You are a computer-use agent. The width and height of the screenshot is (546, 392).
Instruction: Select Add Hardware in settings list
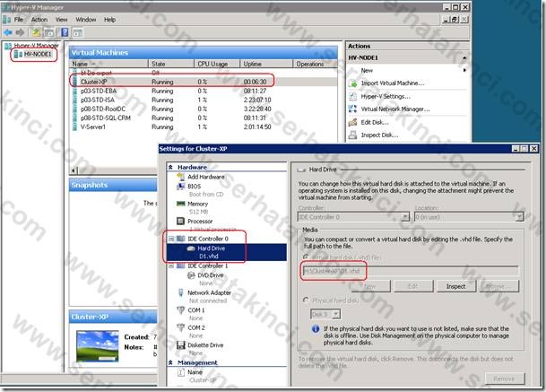[x=206, y=177]
